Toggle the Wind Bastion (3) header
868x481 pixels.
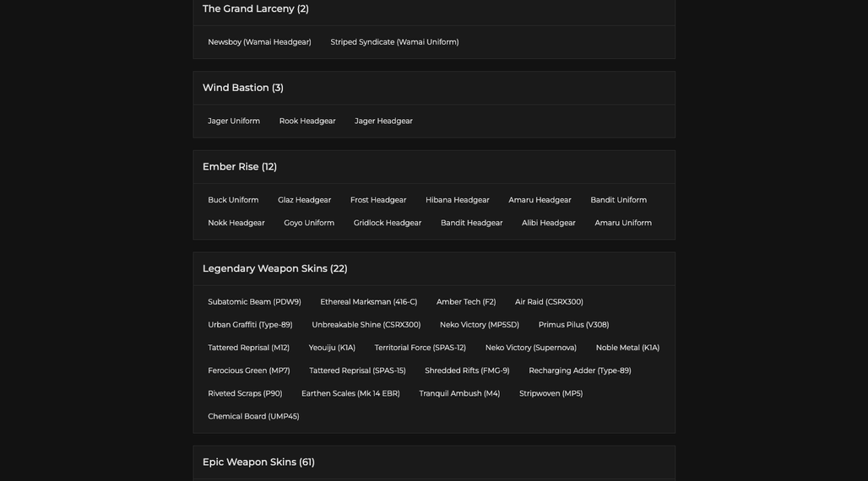point(434,88)
